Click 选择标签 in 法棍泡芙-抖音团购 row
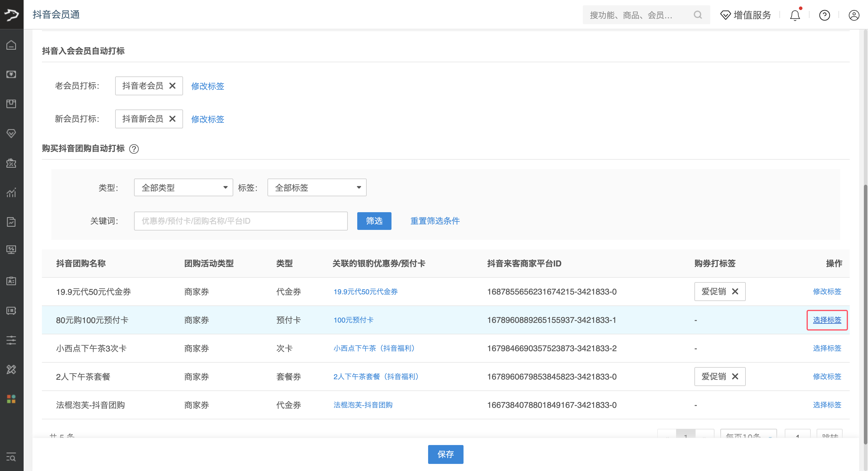The height and width of the screenshot is (471, 868). 827,405
